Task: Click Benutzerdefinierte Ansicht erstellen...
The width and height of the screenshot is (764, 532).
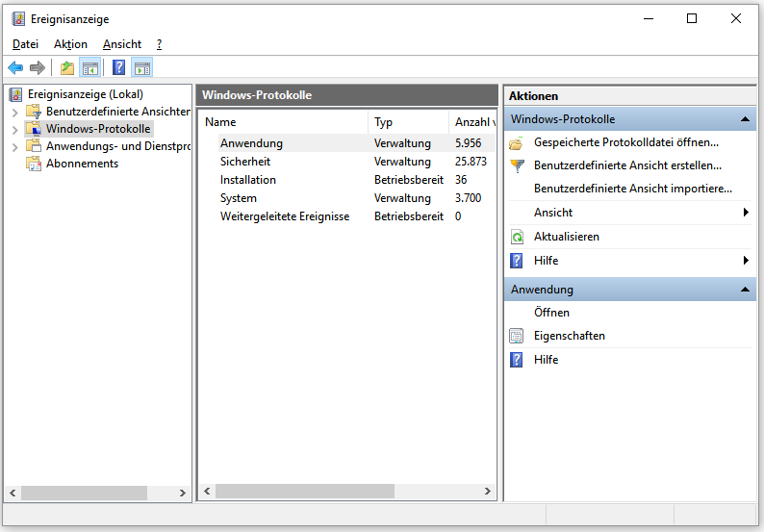Action: tap(627, 165)
